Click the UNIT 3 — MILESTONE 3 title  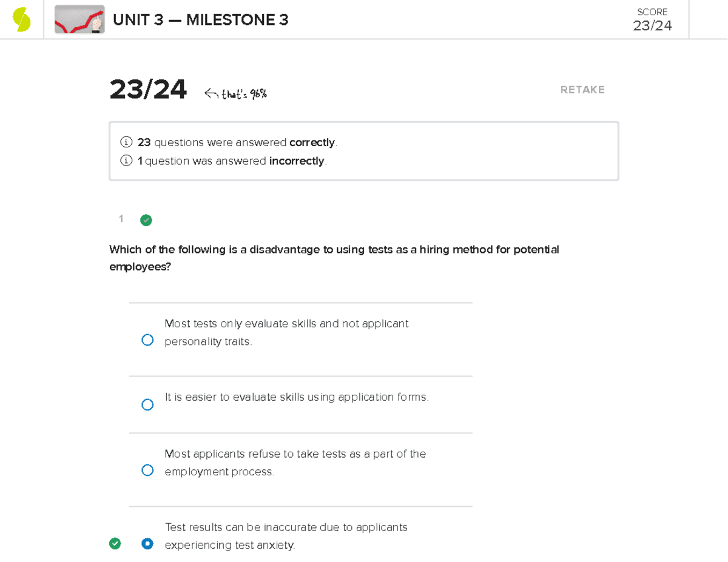(x=200, y=21)
